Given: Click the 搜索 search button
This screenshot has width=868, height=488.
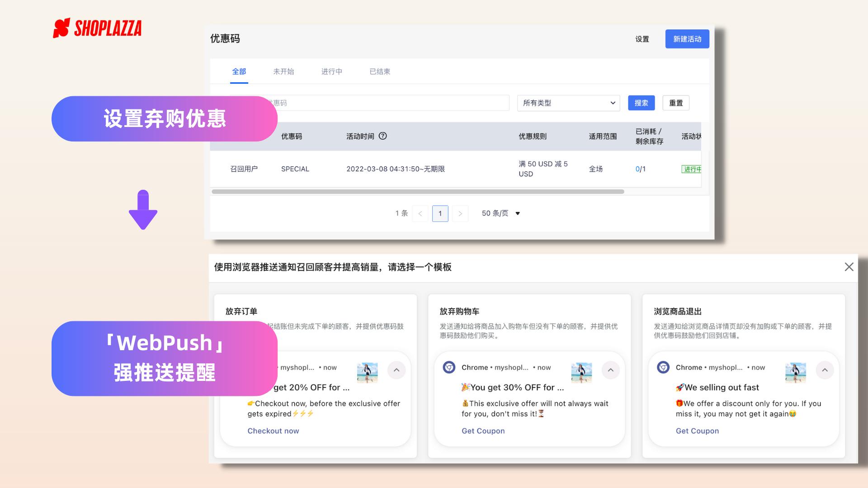Looking at the screenshot, I should 641,103.
